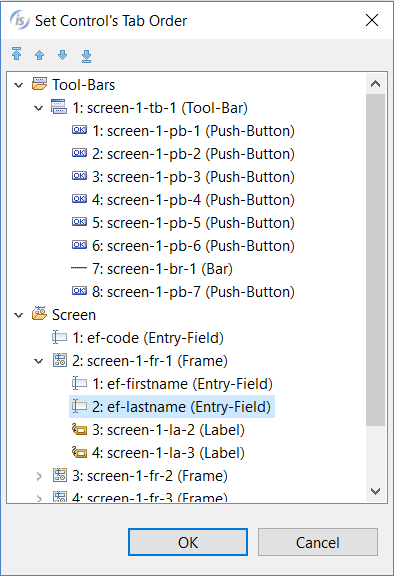Click the Move Down arrow icon
This screenshot has width=394, height=576.
63,55
